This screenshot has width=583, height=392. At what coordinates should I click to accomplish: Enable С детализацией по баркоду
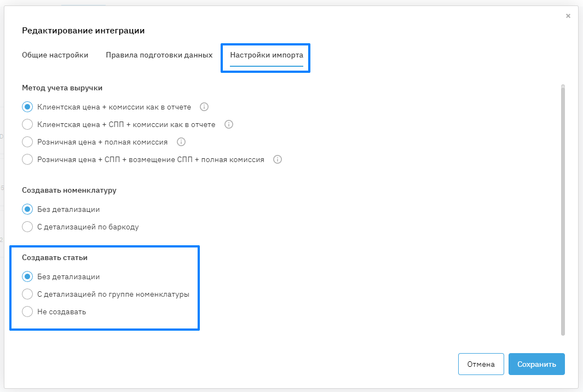pos(27,227)
